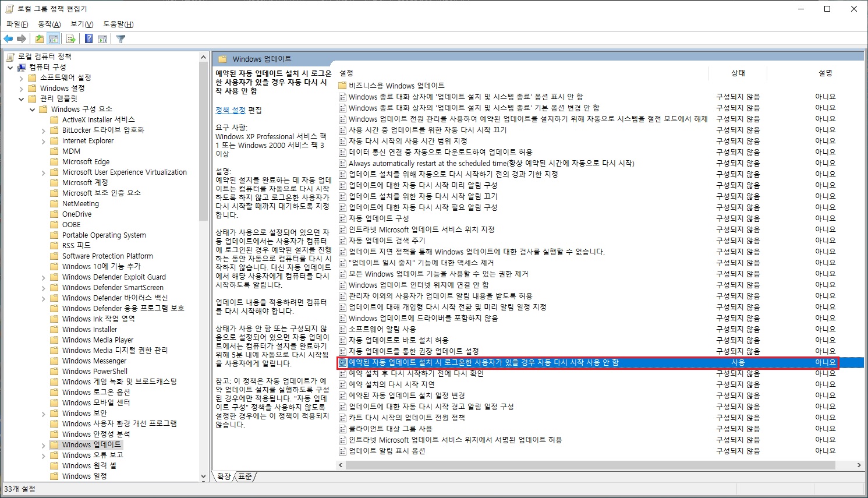This screenshot has width=868, height=498.
Task: Open the 도움말(H) menu
Action: tap(118, 24)
